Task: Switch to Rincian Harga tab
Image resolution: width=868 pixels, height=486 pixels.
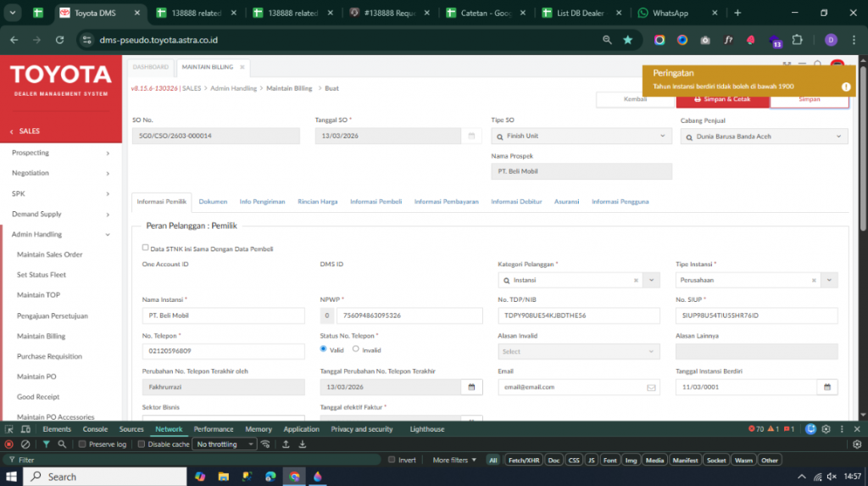Action: coord(318,202)
